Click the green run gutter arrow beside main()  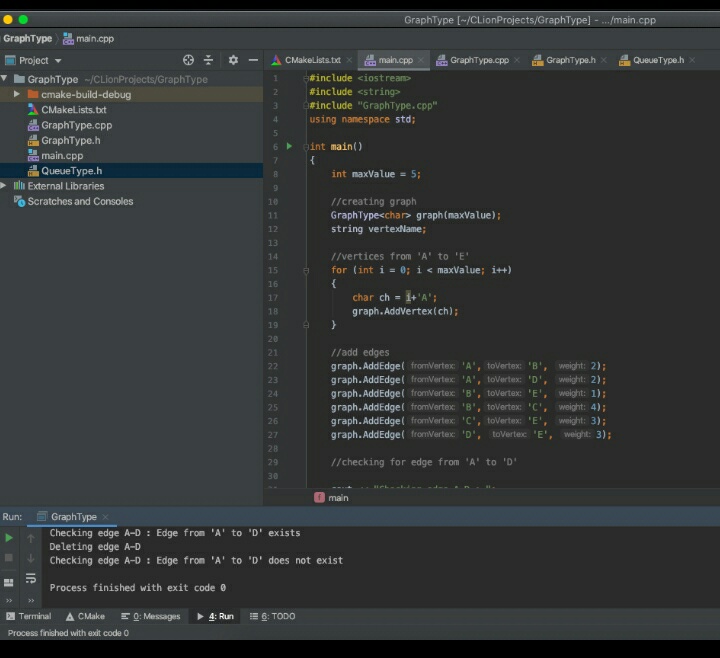290,147
